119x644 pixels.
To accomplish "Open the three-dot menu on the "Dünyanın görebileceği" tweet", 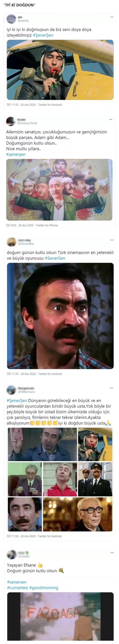I will (111, 388).
